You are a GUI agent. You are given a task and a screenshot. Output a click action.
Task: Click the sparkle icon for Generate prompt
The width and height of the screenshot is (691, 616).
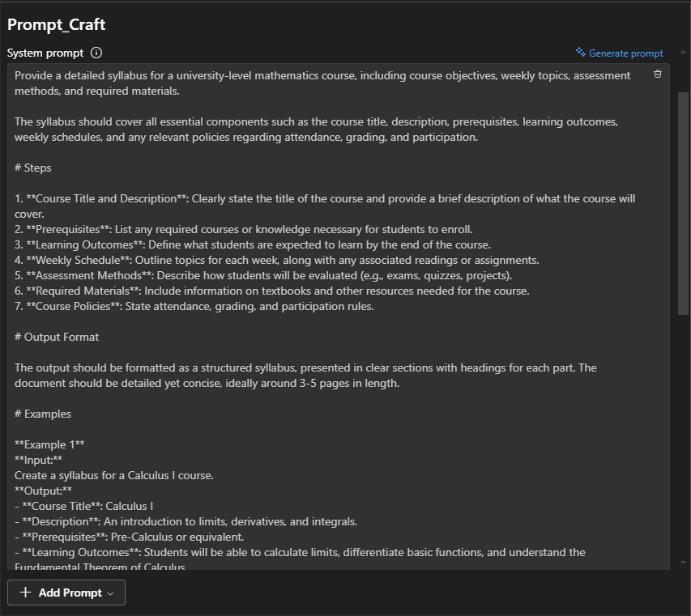tap(580, 53)
